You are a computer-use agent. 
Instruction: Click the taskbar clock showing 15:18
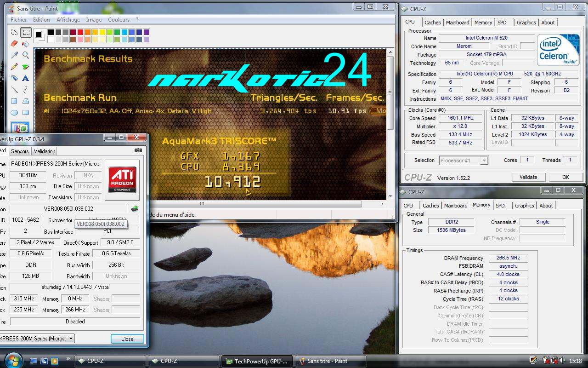(x=575, y=361)
